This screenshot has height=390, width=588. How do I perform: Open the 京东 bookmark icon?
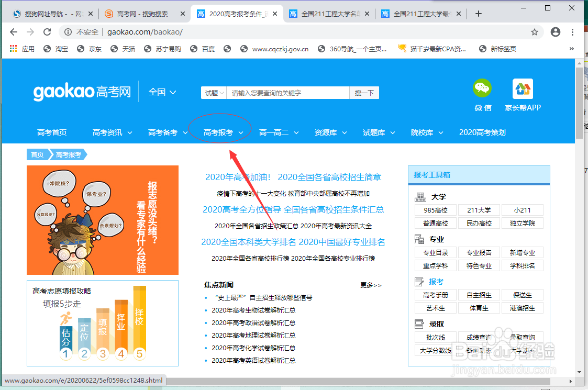click(x=82, y=49)
